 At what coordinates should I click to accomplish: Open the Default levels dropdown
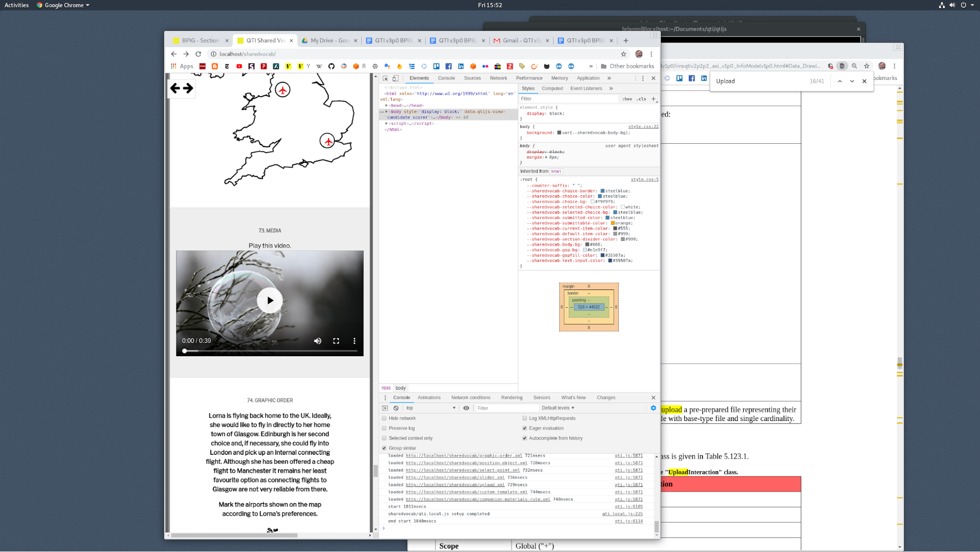coord(558,408)
